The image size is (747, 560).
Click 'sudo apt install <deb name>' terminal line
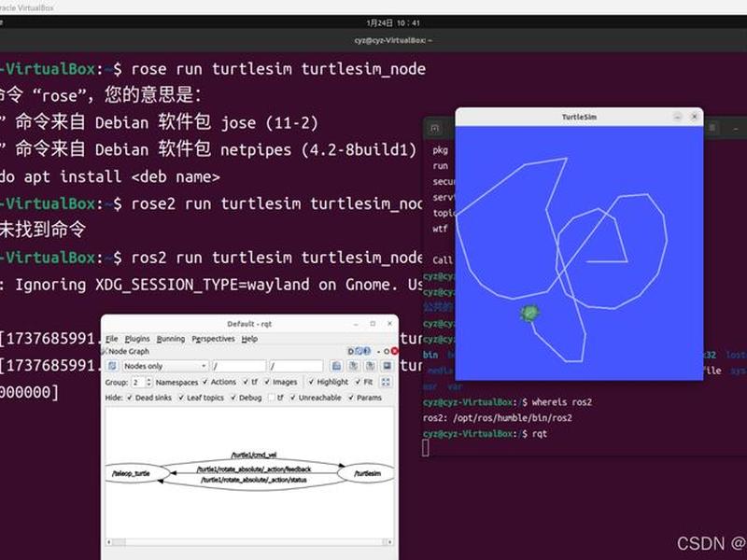(110, 177)
